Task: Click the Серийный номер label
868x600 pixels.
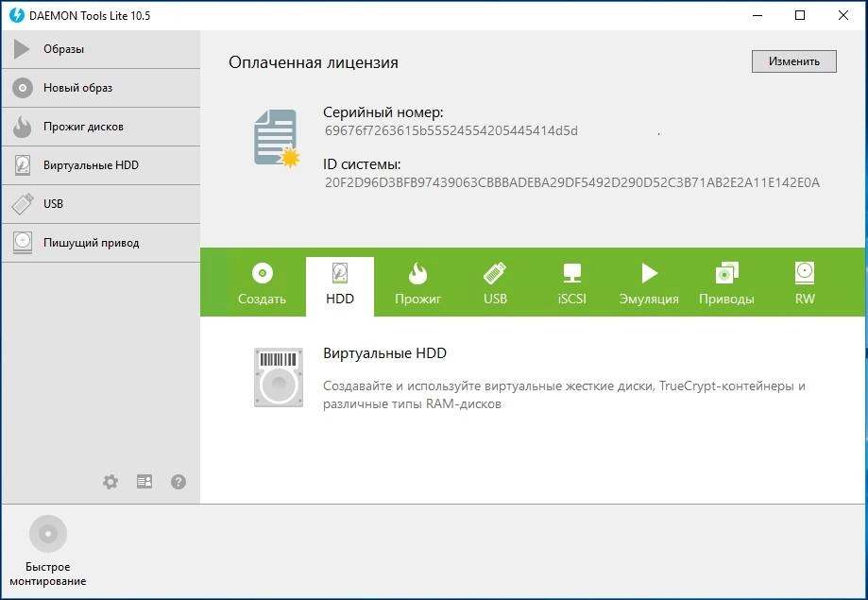Action: (x=383, y=112)
